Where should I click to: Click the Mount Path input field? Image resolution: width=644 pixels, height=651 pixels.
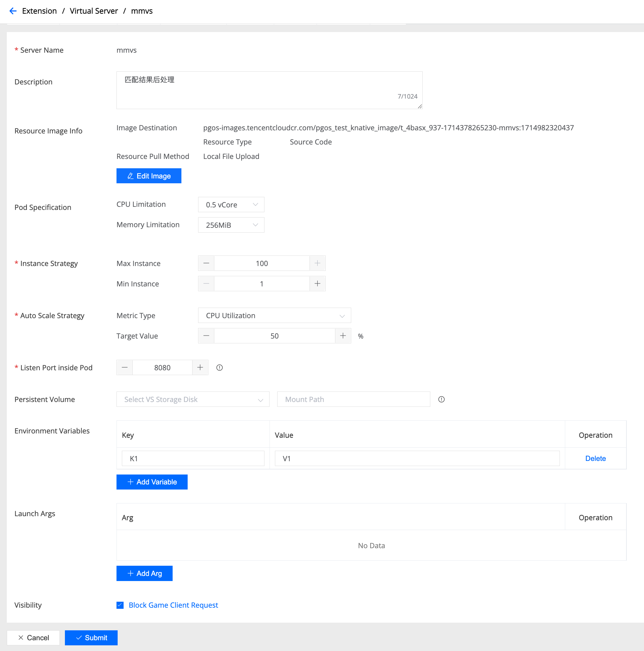[353, 399]
